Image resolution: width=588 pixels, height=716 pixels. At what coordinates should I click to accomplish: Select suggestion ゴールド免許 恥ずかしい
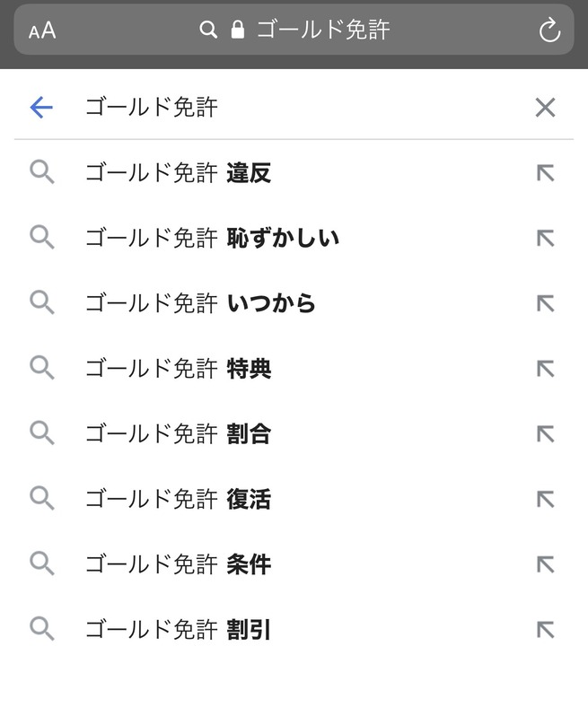(x=212, y=239)
